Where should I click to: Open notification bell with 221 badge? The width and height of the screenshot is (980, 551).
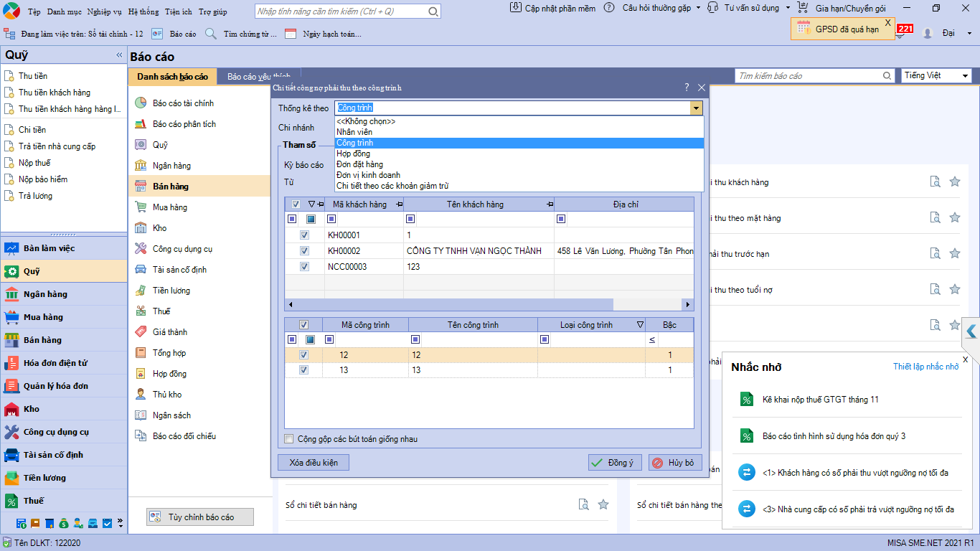pos(900,33)
